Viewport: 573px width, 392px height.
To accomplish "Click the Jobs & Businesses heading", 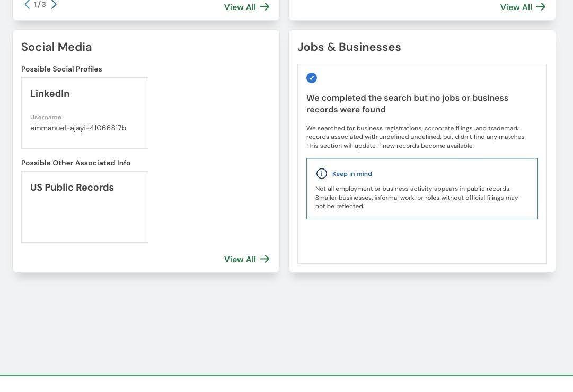I will tap(349, 47).
